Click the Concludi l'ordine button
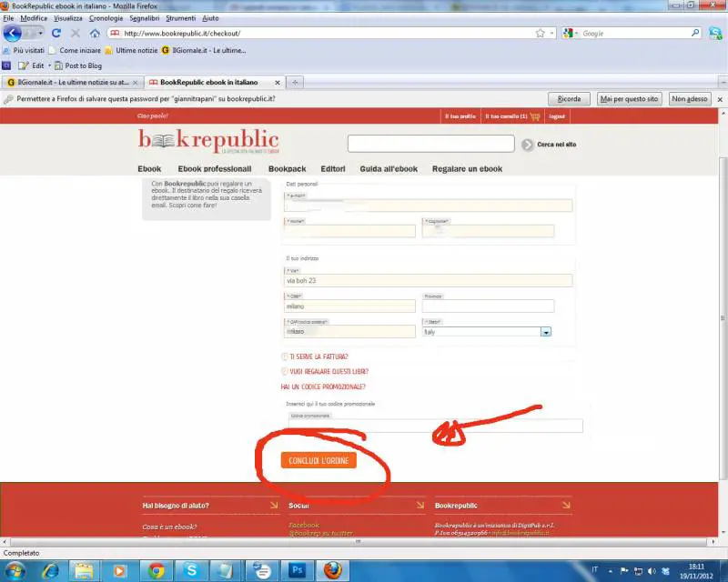Screen dimensions: 728x582 (x=318, y=460)
